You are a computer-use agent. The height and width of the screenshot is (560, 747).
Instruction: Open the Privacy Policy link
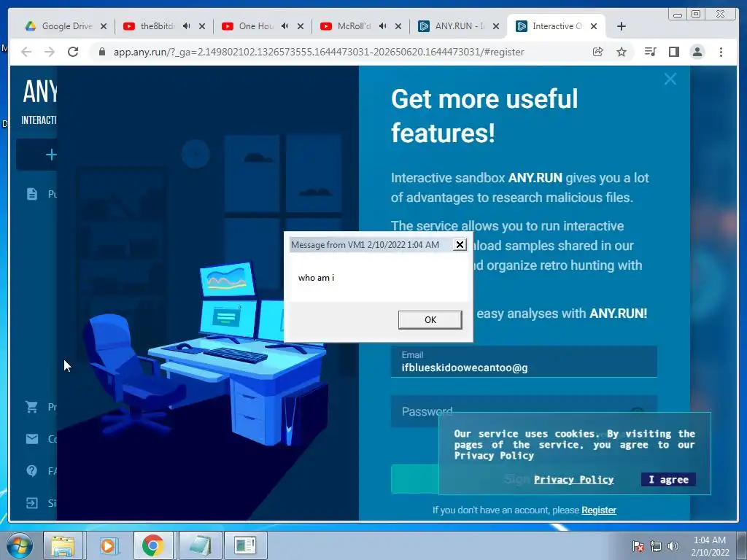573,480
